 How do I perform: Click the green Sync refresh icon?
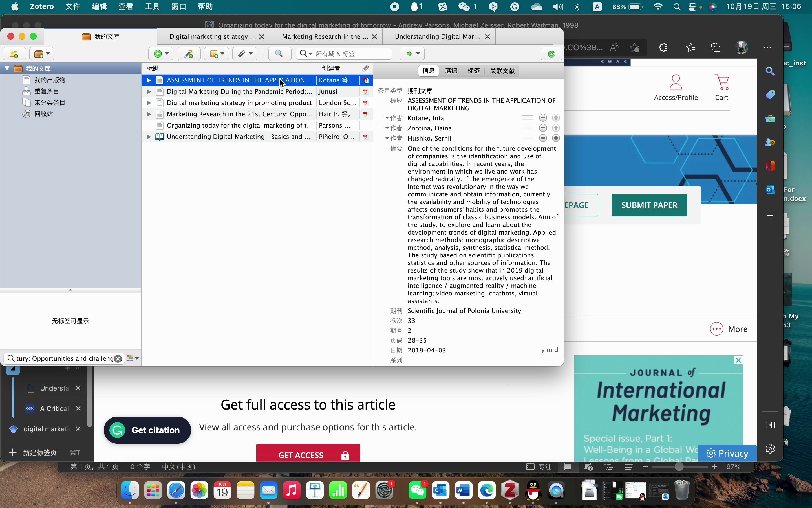point(551,54)
